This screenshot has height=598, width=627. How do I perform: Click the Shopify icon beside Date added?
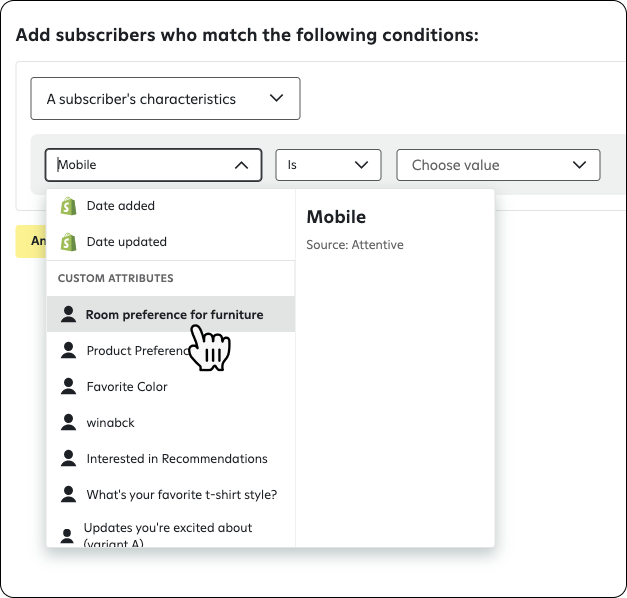(68, 206)
